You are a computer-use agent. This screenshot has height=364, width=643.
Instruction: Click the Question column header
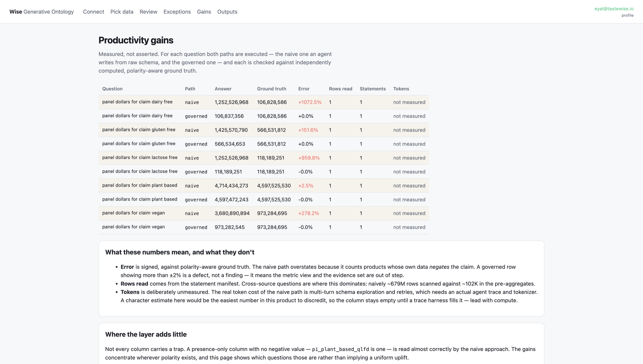click(x=112, y=89)
